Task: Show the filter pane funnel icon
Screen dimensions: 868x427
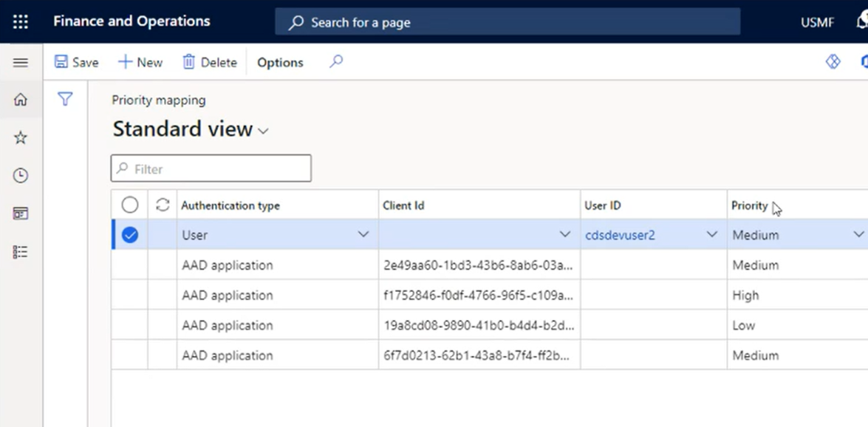Action: click(65, 99)
